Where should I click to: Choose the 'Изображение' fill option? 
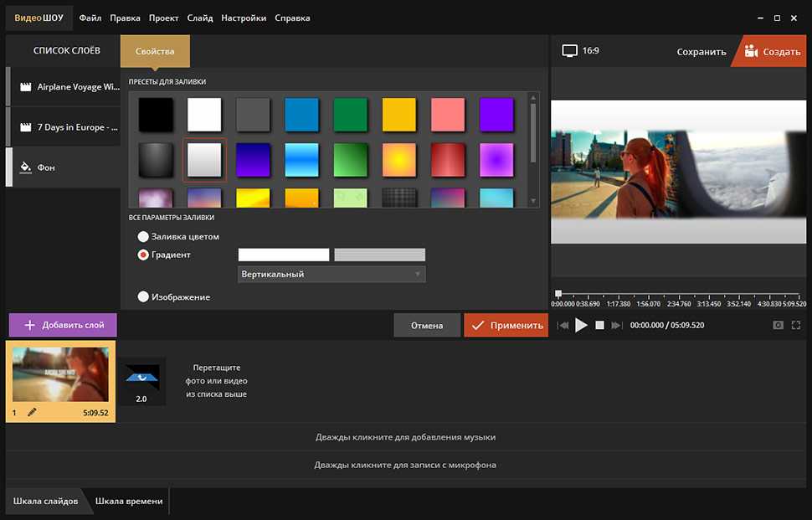143,296
